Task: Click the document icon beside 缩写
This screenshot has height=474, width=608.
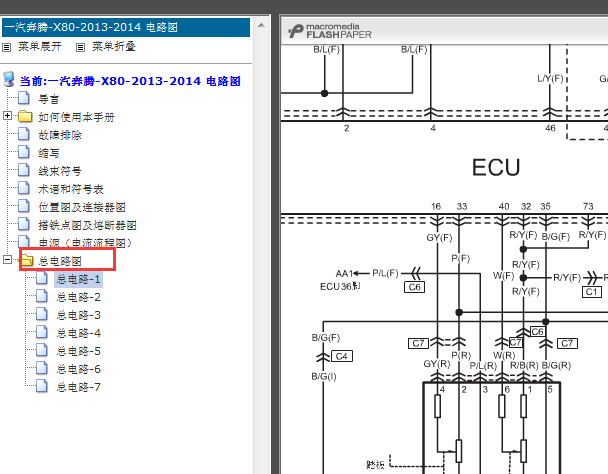Action: [x=24, y=152]
